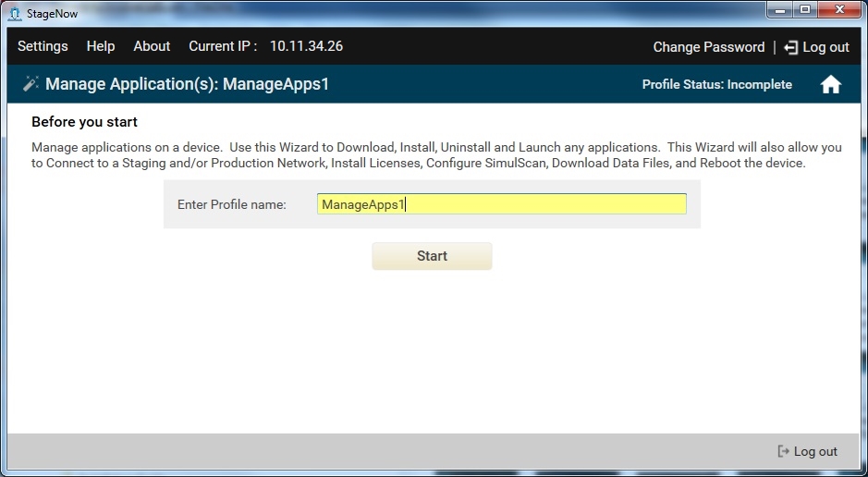Maximize the StageNow window
This screenshot has height=477, width=868.
(804, 11)
